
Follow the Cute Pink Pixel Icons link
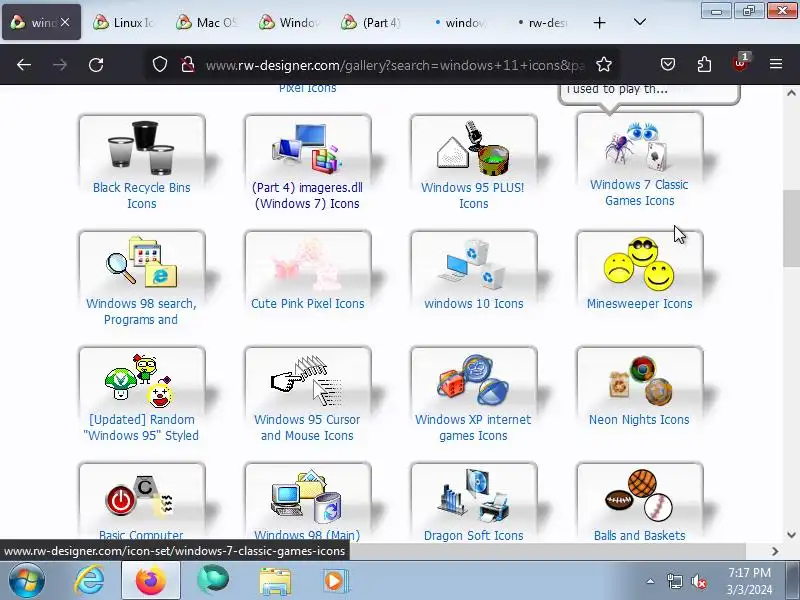(308, 304)
